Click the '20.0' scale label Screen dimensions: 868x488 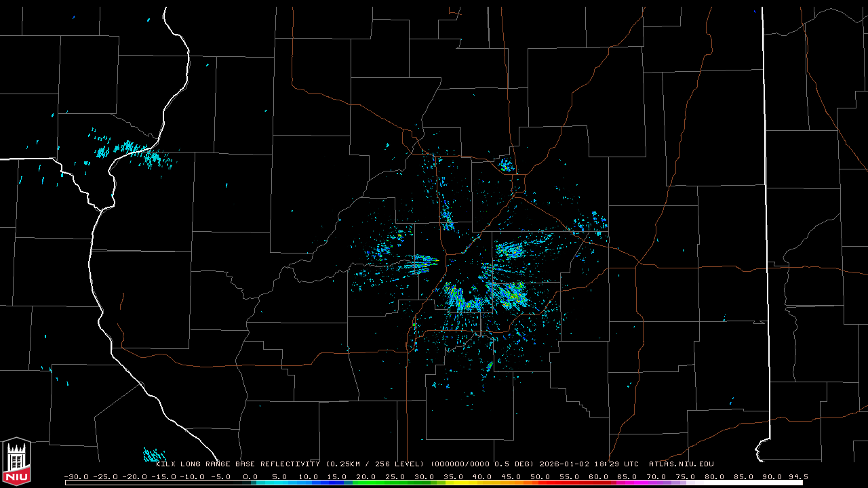pos(366,477)
